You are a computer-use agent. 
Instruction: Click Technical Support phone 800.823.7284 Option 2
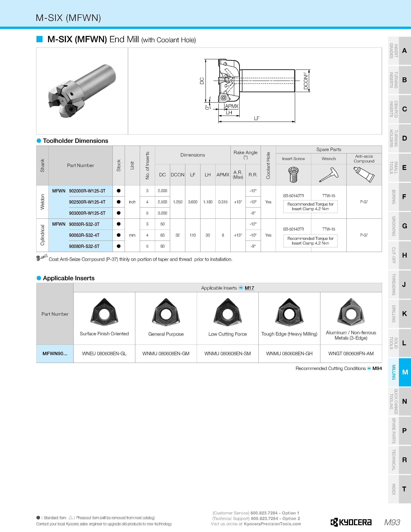(276, 518)
